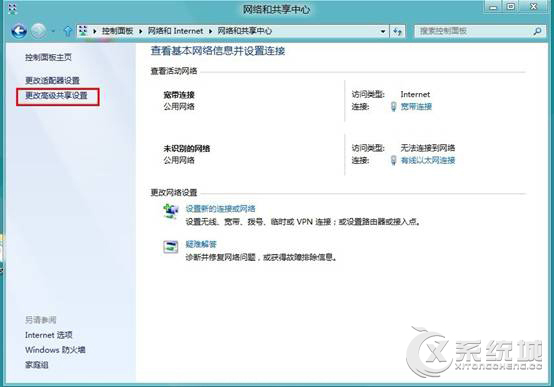Click the icon beside 宽带连接 link
554x387 pixels.
point(393,106)
